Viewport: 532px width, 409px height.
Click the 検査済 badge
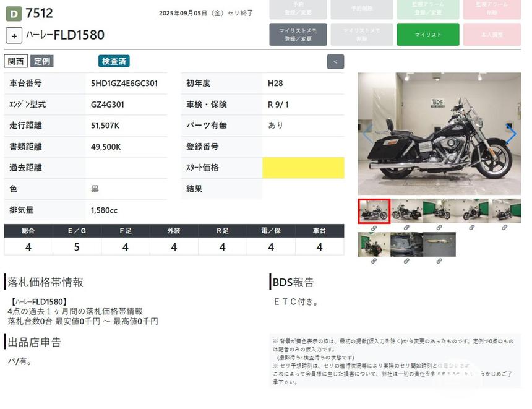(114, 61)
